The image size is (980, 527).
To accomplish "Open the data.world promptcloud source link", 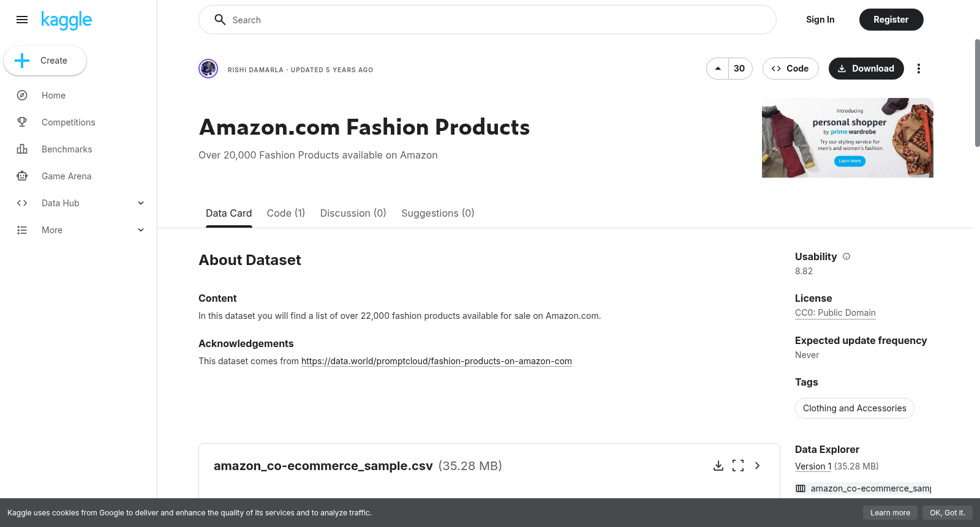I will (437, 361).
